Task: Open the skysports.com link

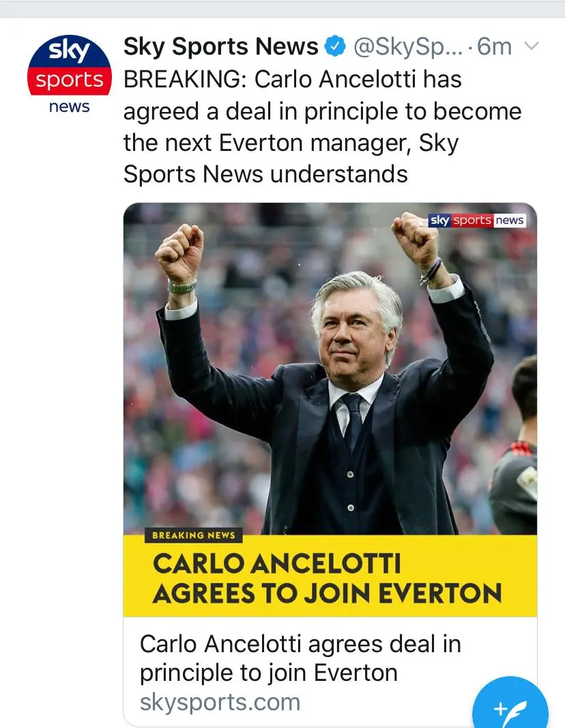Action: pos(220,702)
